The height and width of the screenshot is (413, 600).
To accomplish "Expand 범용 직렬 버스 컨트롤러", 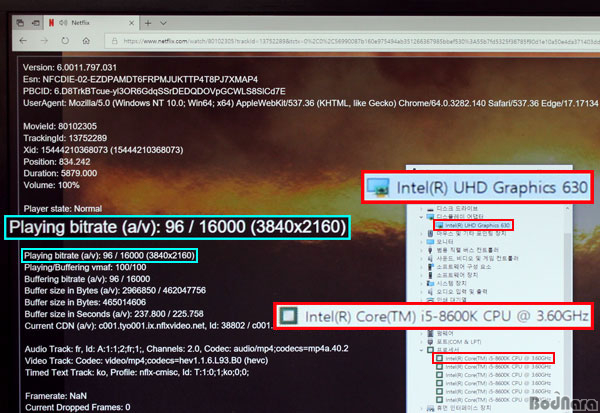I will pos(422,250).
